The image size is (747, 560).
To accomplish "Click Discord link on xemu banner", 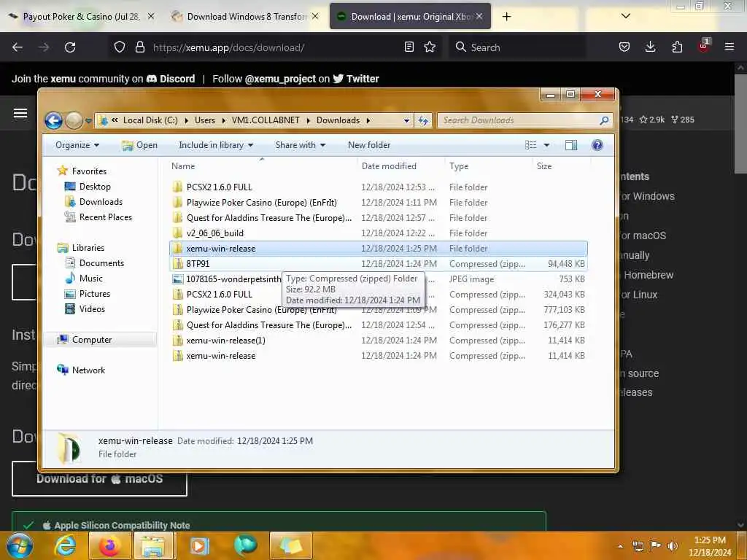I will [171, 79].
